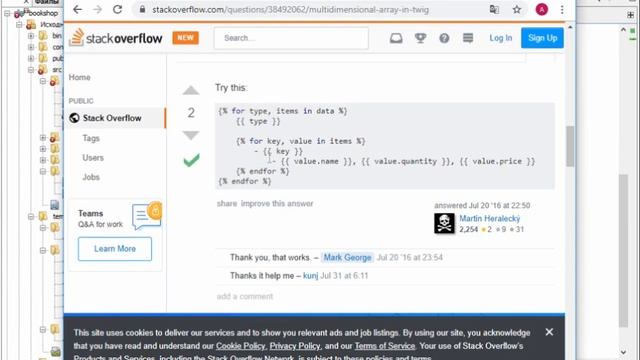Reload the page with the refresh icon
This screenshot has height=360, width=640.
(x=118, y=9)
